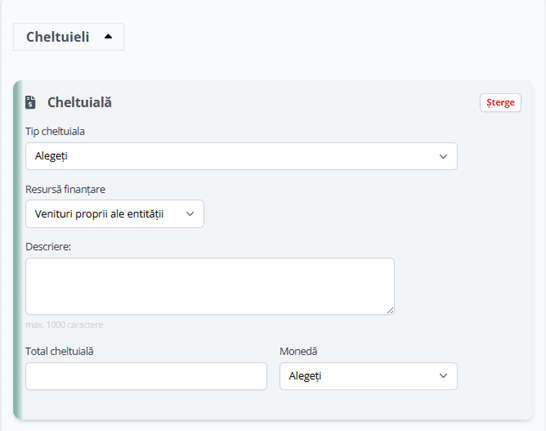
Task: Click the Descriere: label
Action: click(x=48, y=246)
